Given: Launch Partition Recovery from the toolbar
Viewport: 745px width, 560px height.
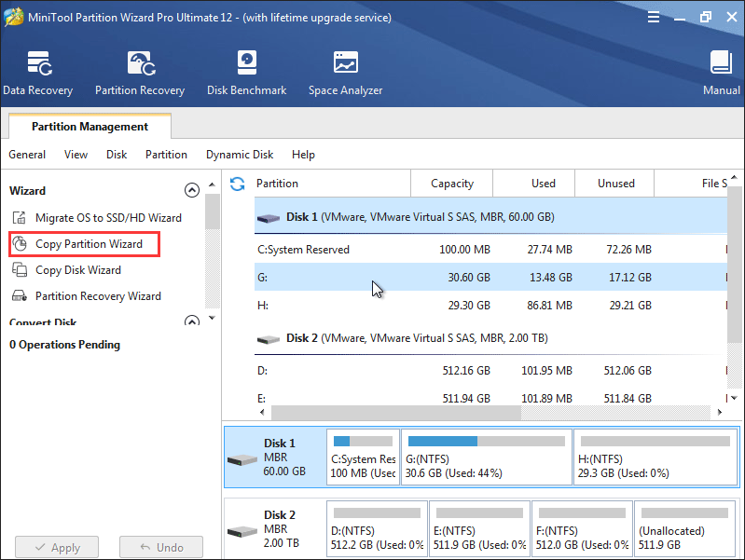Looking at the screenshot, I should [x=140, y=73].
